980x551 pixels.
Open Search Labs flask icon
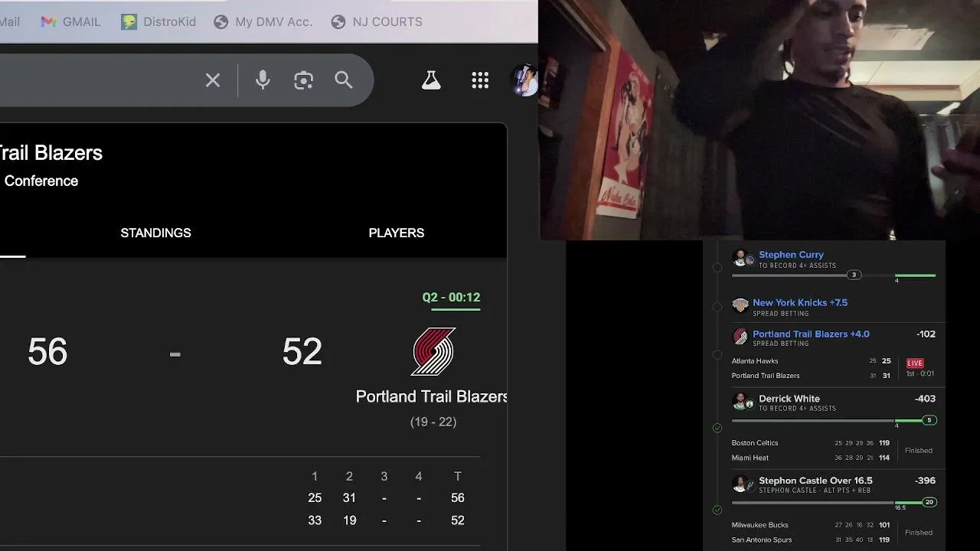(x=431, y=80)
